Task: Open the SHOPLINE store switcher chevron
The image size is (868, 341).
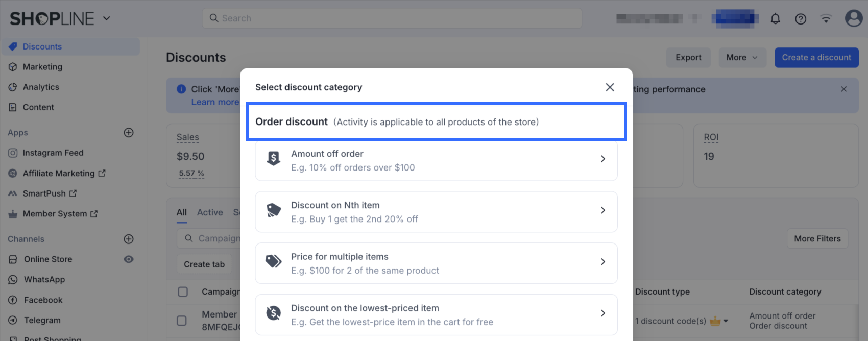Action: (x=107, y=18)
